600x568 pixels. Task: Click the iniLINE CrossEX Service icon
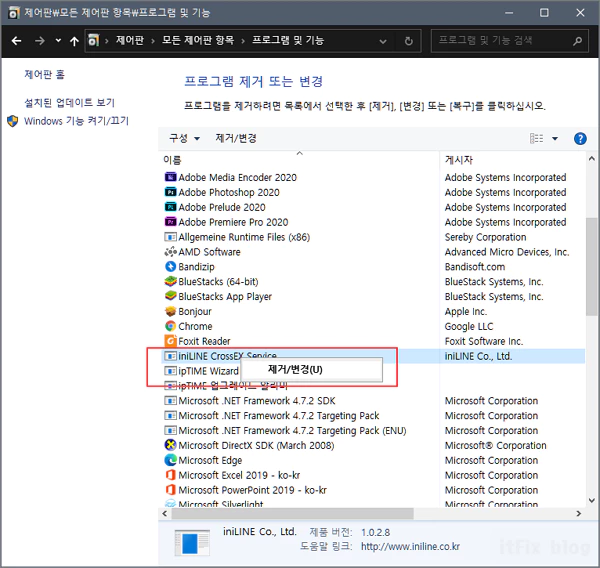(x=170, y=356)
